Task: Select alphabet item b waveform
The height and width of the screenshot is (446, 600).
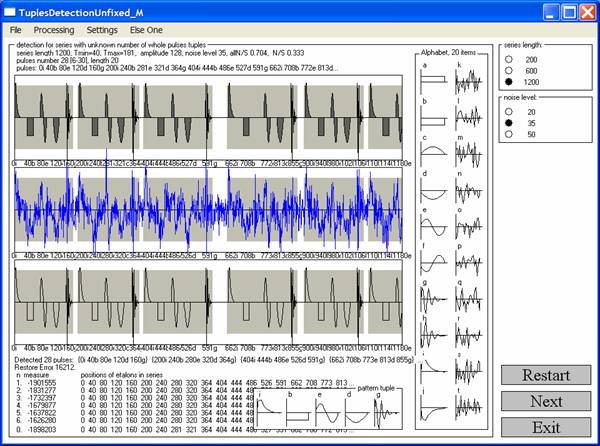Action: pyautogui.click(x=434, y=117)
